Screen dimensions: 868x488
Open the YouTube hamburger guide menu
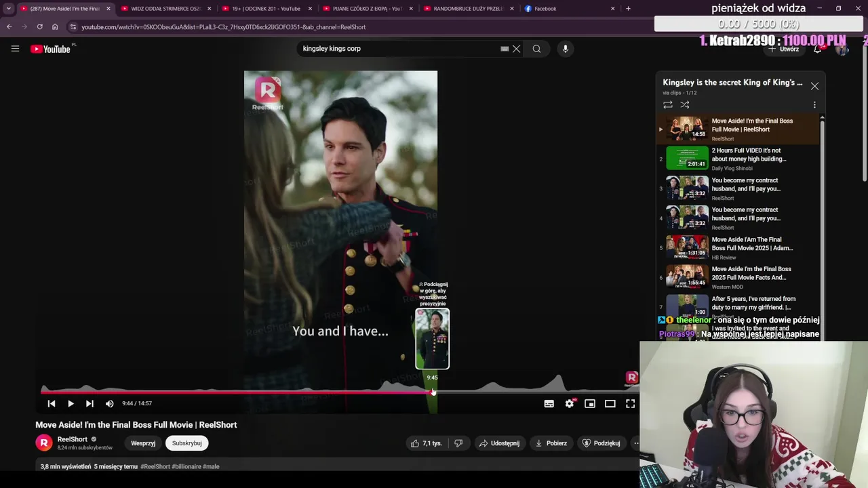(15, 49)
